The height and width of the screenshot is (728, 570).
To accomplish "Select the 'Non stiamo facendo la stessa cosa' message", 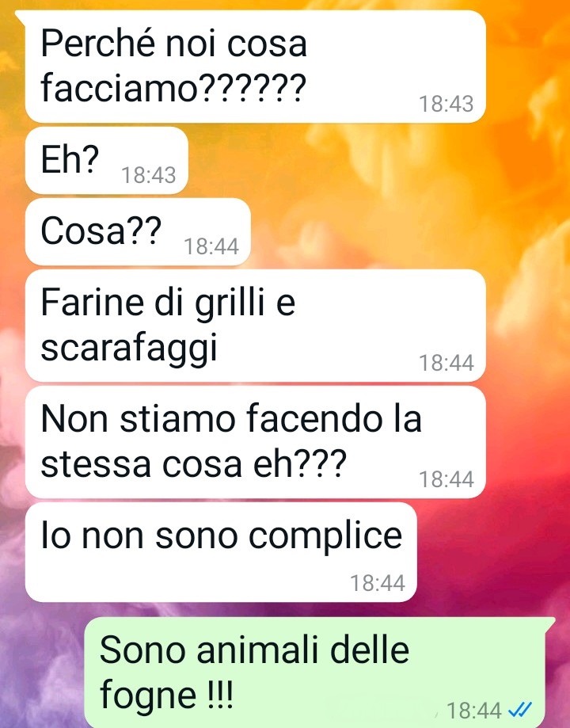I will pos(255,442).
